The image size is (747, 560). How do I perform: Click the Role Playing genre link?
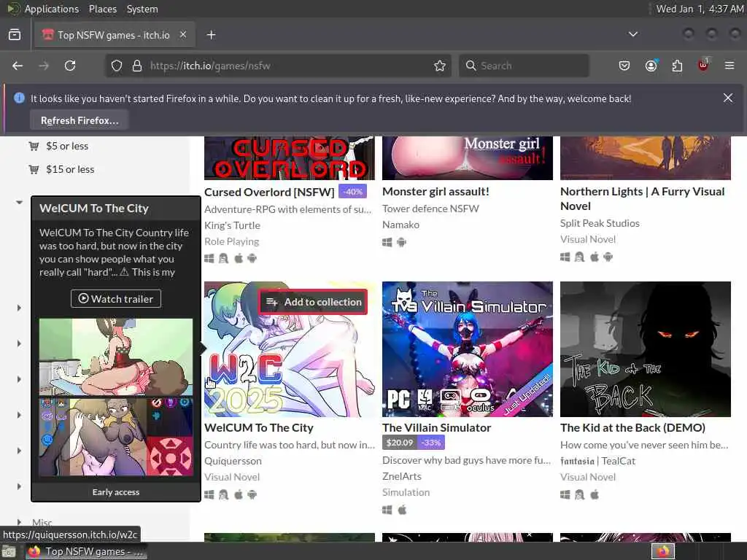click(x=231, y=241)
